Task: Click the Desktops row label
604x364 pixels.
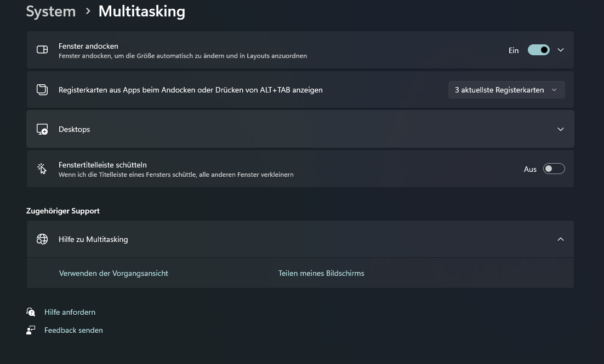Action: [x=75, y=129]
